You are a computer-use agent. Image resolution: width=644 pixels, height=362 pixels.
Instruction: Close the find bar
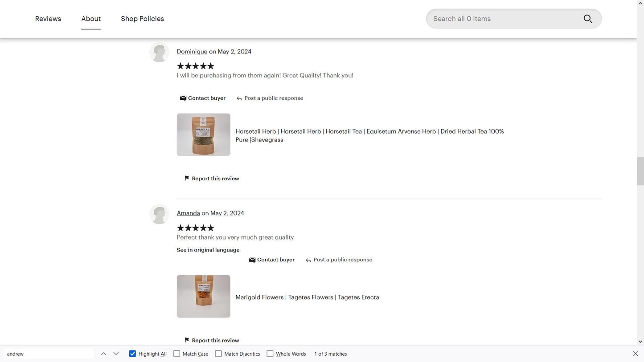point(635,354)
